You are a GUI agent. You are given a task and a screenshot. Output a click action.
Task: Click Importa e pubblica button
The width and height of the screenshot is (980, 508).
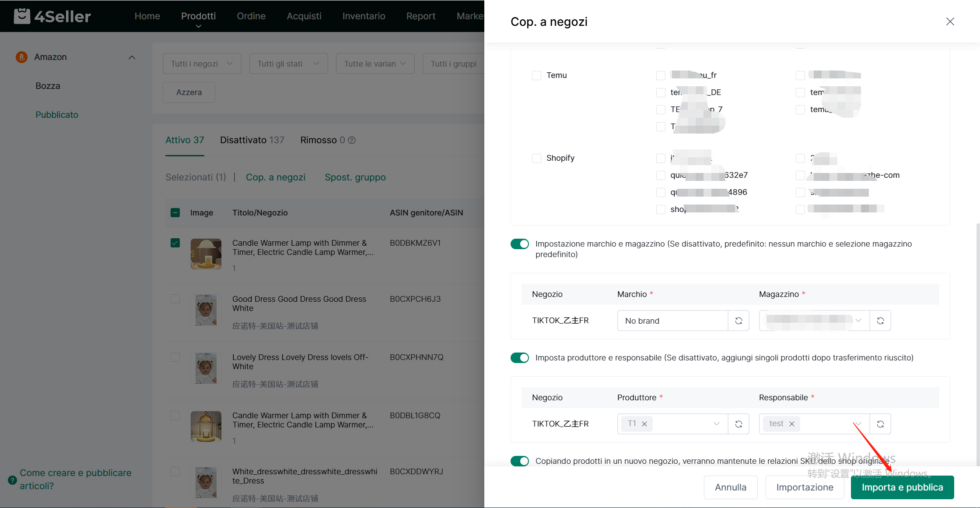[902, 487]
